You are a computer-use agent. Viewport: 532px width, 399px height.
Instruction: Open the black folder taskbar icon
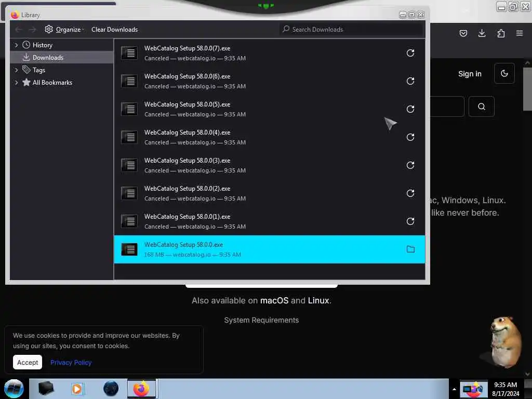46,389
